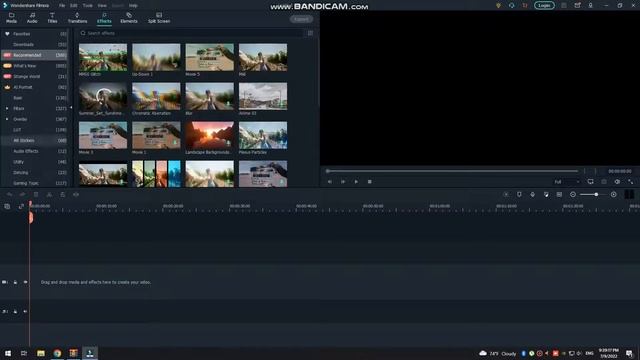Click the Login button
The width and height of the screenshot is (640, 360).
(x=544, y=5)
